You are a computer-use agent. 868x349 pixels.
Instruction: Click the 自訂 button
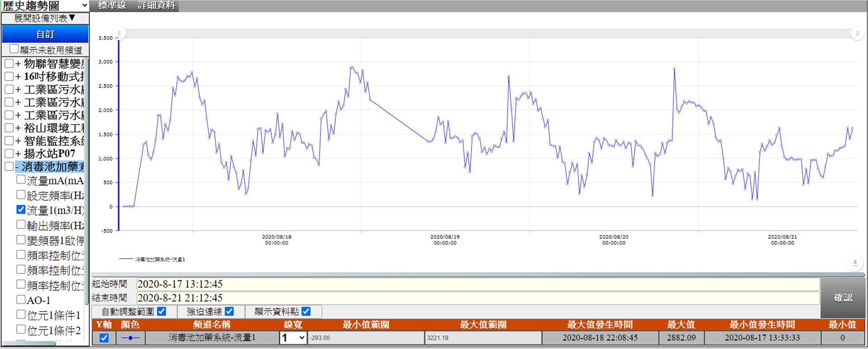[45, 34]
